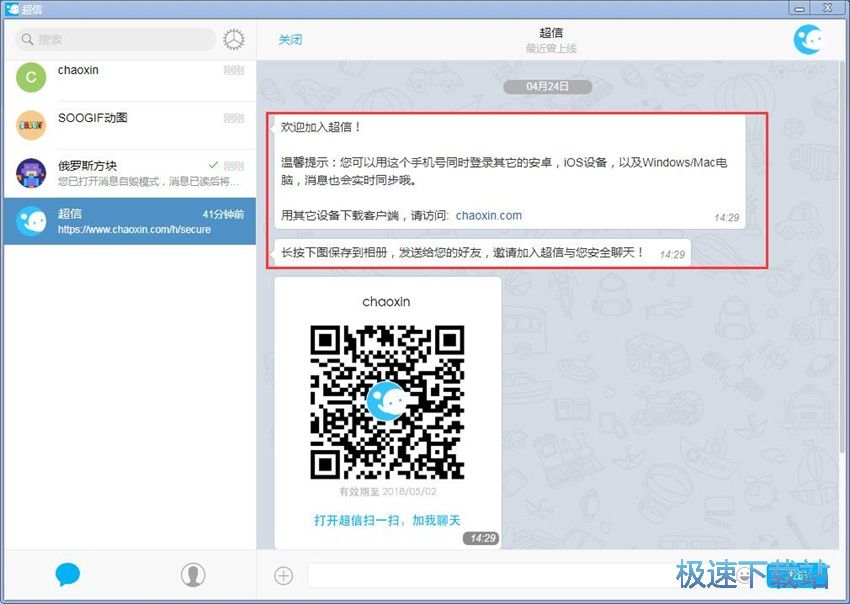Select the 超信 conversation row
850x604 pixels.
click(x=130, y=221)
